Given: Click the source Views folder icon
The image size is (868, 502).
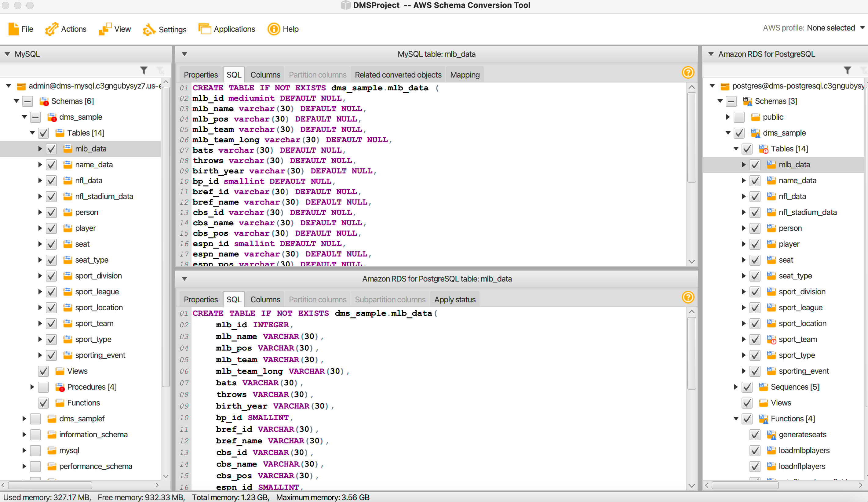Looking at the screenshot, I should coord(60,371).
